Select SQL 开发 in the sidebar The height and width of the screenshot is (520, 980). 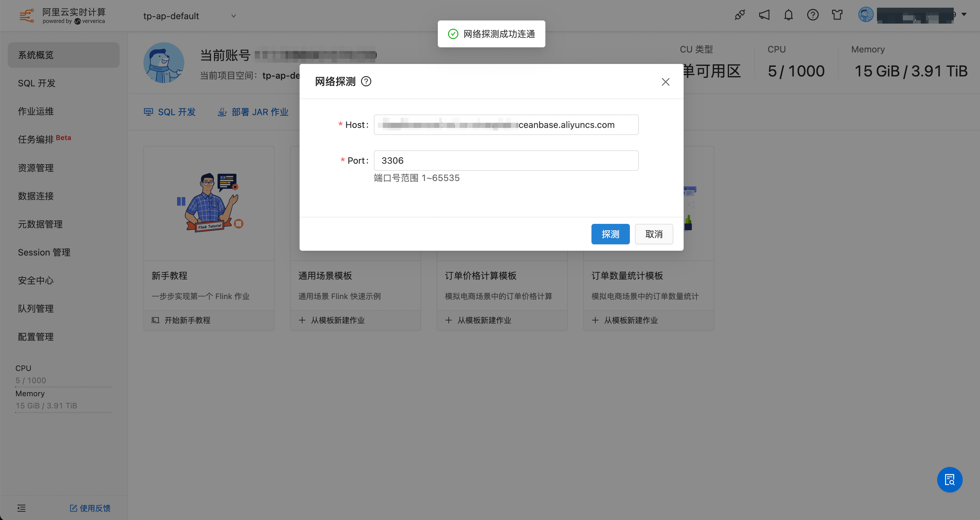[36, 83]
